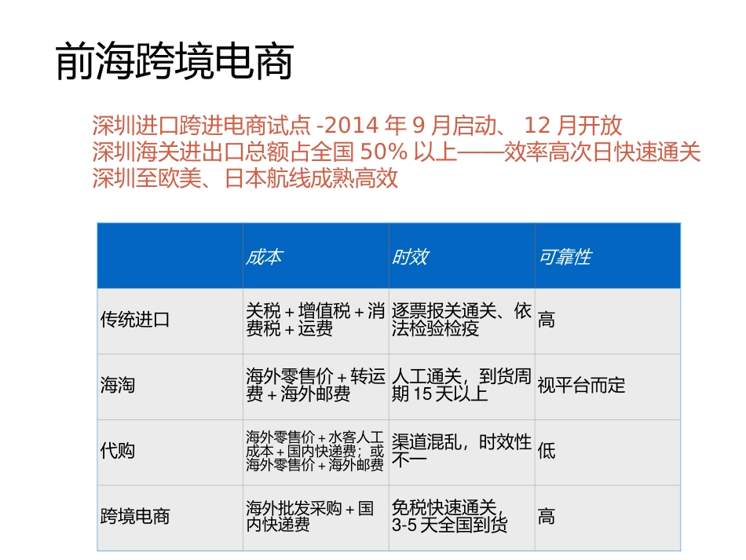Viewport: 746px width, 560px height.
Task: Click cell 渠道混乱，时效性不一
Action: (462, 452)
